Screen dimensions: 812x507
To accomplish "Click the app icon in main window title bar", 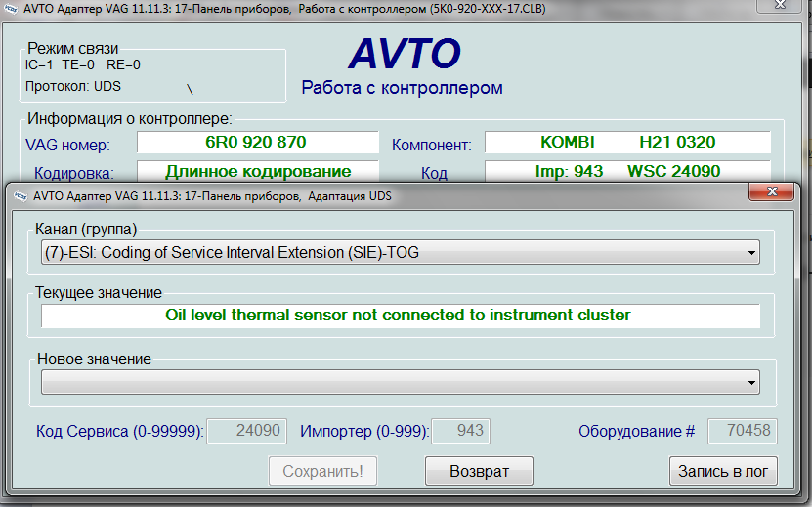I will coord(11,8).
